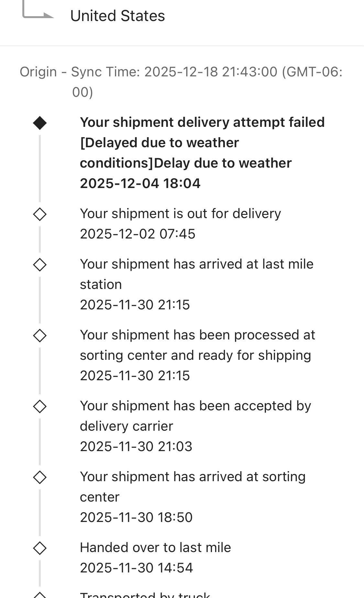
Task: Click the 2025-12-02 07:45 timestamp
Action: [x=138, y=234]
